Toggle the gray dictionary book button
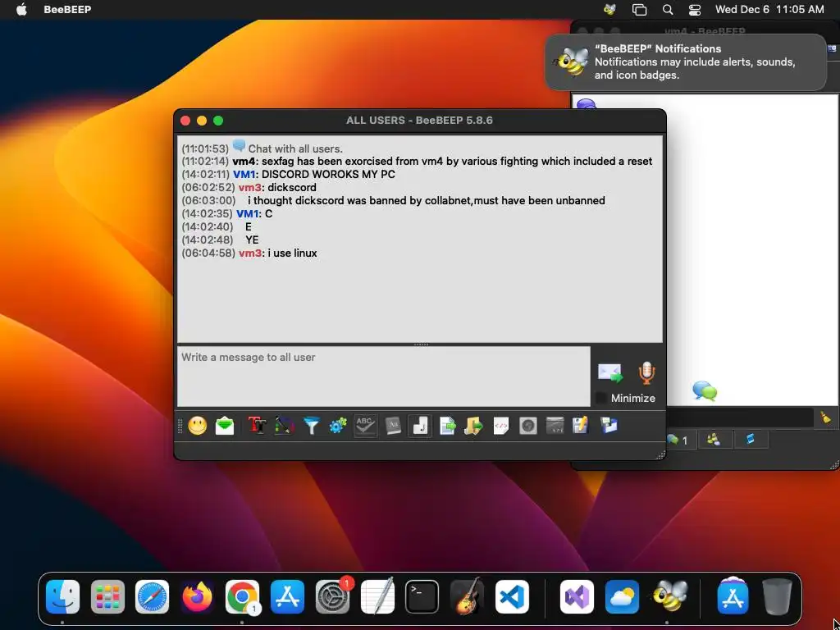The image size is (840, 630). pos(393,426)
